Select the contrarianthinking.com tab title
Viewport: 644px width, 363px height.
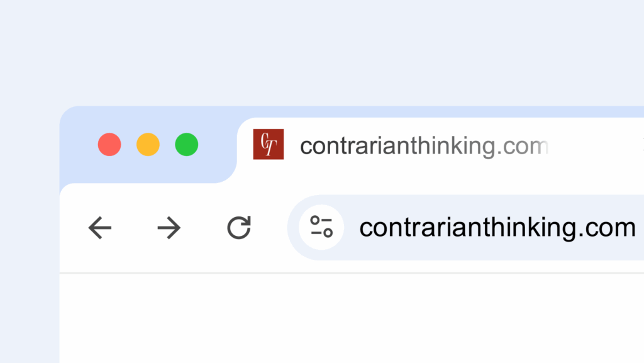pyautogui.click(x=402, y=146)
